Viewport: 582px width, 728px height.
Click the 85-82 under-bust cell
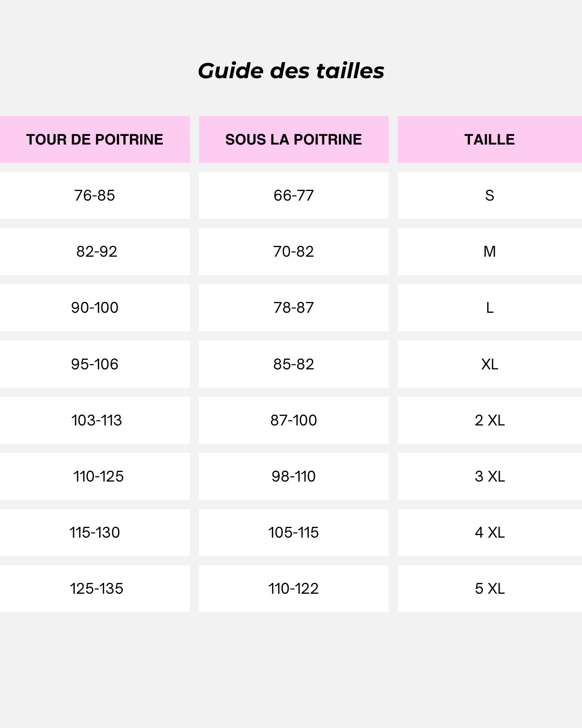[294, 364]
